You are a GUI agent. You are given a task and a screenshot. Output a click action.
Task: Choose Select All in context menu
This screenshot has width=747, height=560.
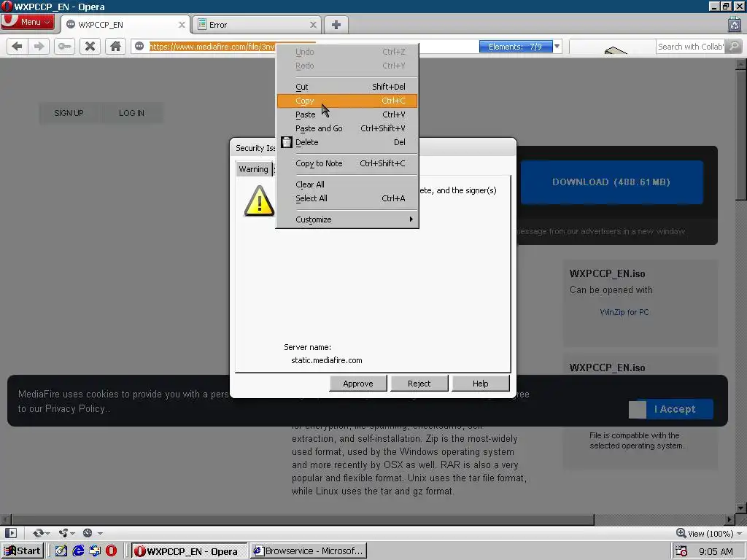(347, 198)
